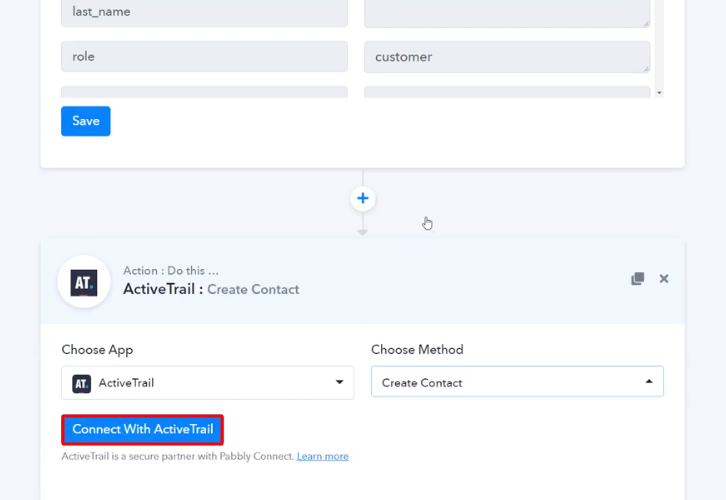
Task: Click the role label field
Action: (x=204, y=56)
